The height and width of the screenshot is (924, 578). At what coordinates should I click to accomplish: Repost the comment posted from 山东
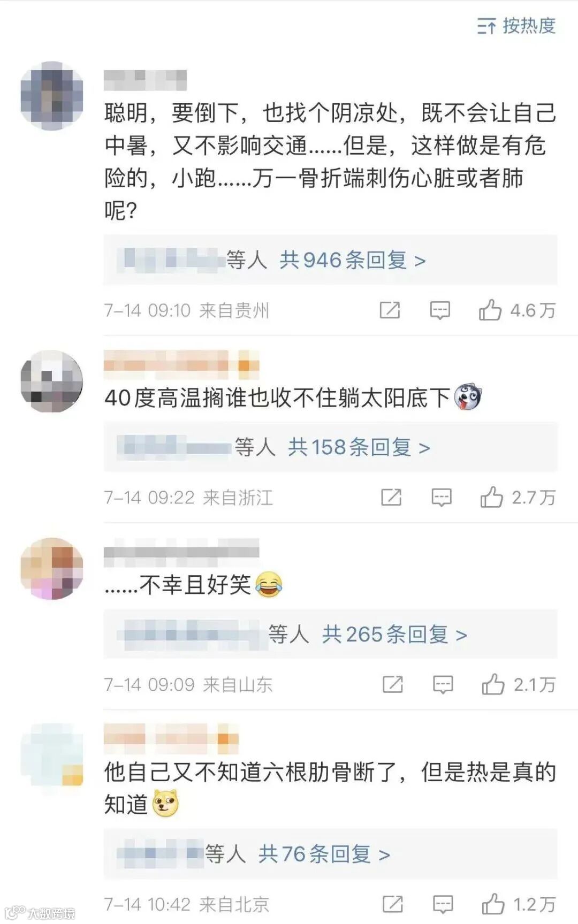click(393, 684)
